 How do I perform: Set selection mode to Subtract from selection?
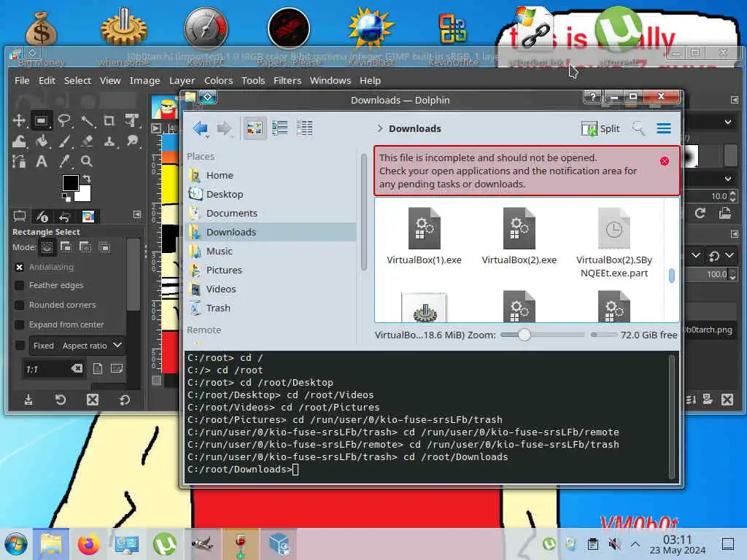(86, 247)
